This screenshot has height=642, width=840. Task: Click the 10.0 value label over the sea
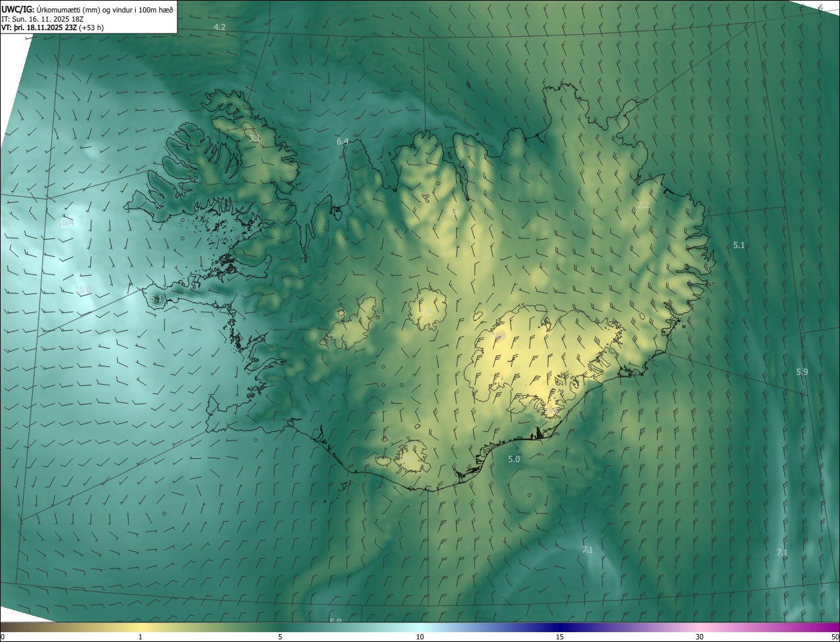click(x=83, y=289)
